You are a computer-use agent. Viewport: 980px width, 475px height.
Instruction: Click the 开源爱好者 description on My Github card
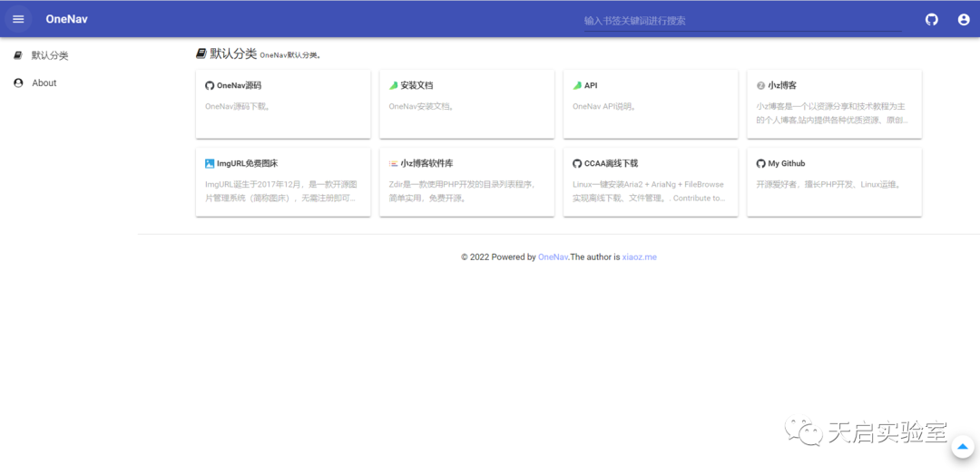[x=828, y=184]
